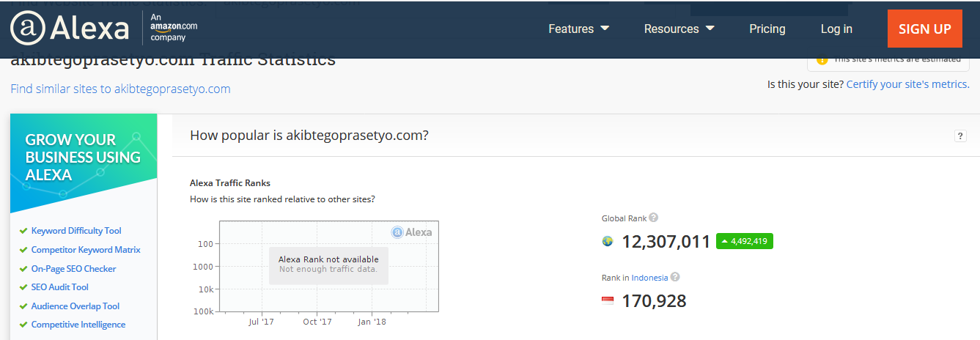The height and width of the screenshot is (340, 980).
Task: Go to the Pricing page
Action: (x=767, y=29)
